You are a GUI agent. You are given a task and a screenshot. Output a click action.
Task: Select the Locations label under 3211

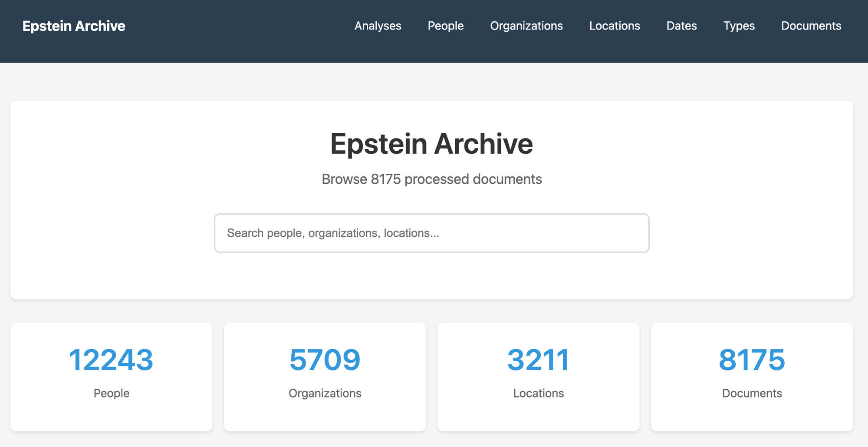pos(538,393)
